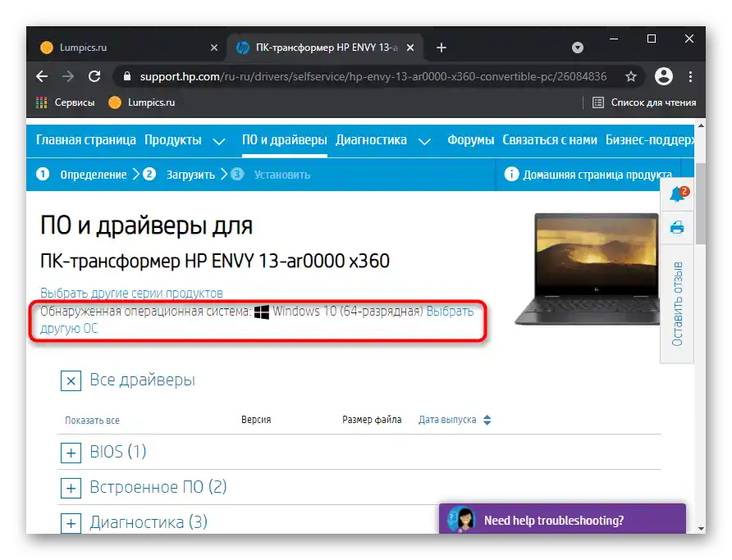Image resolution: width=732 pixels, height=560 pixels.
Task: Click Показать все link
Action: click(x=92, y=421)
